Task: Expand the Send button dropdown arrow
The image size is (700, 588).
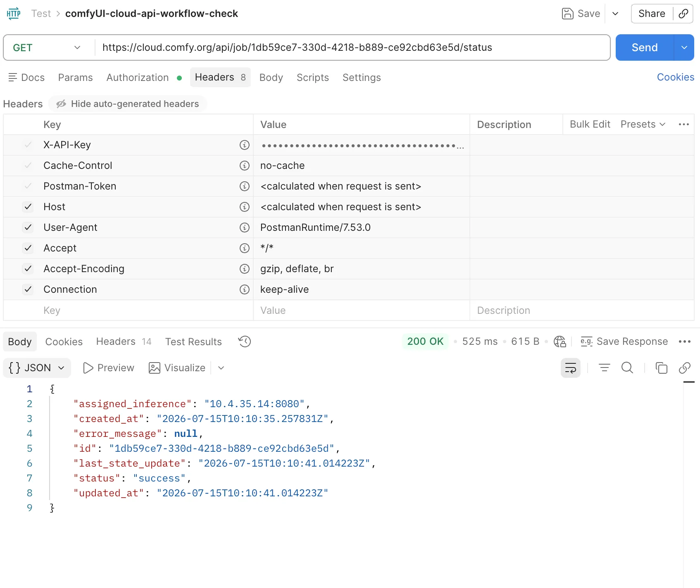Action: coord(684,47)
